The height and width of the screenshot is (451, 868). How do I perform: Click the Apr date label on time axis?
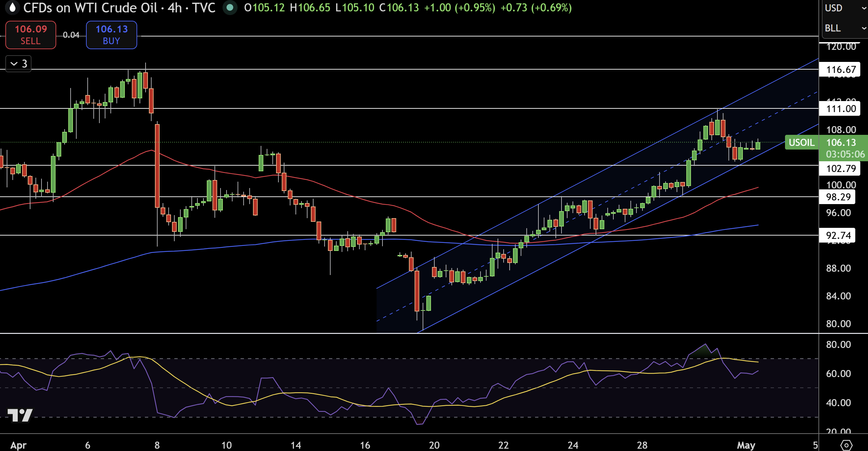[x=18, y=445]
